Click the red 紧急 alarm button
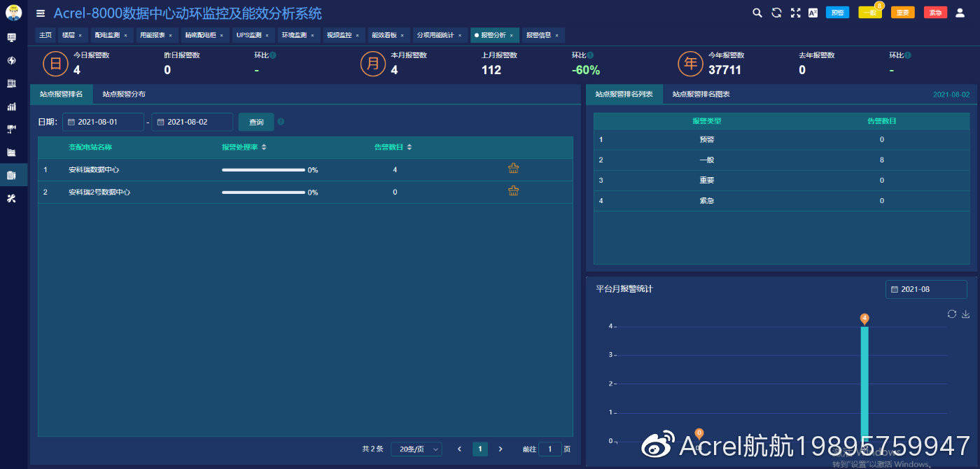This screenshot has width=980, height=469. 935,13
